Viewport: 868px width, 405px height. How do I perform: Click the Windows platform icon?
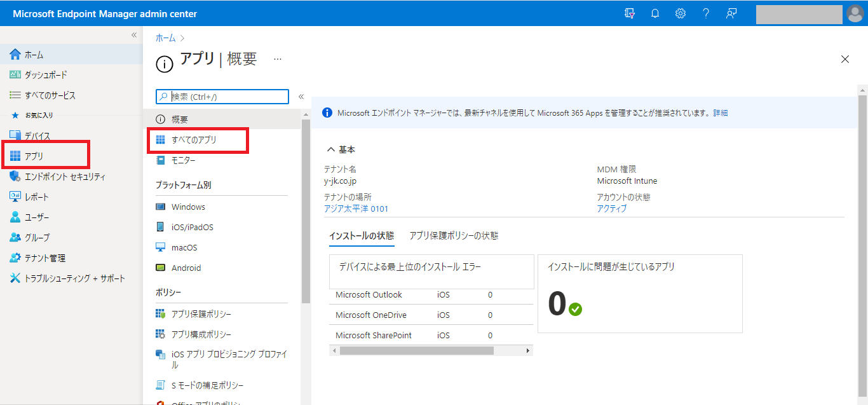(161, 207)
